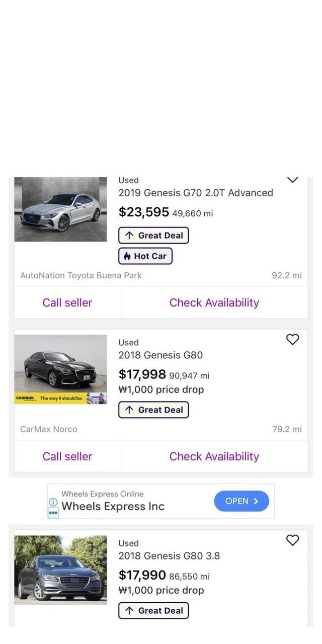Open Wheels Express ad with OPEN button
Image resolution: width=322 pixels, height=644 pixels.
pyautogui.click(x=242, y=501)
